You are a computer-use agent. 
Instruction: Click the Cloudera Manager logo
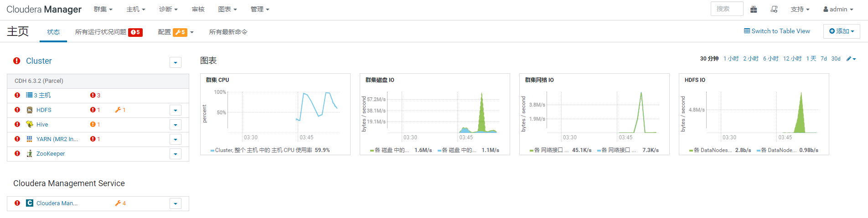44,9
